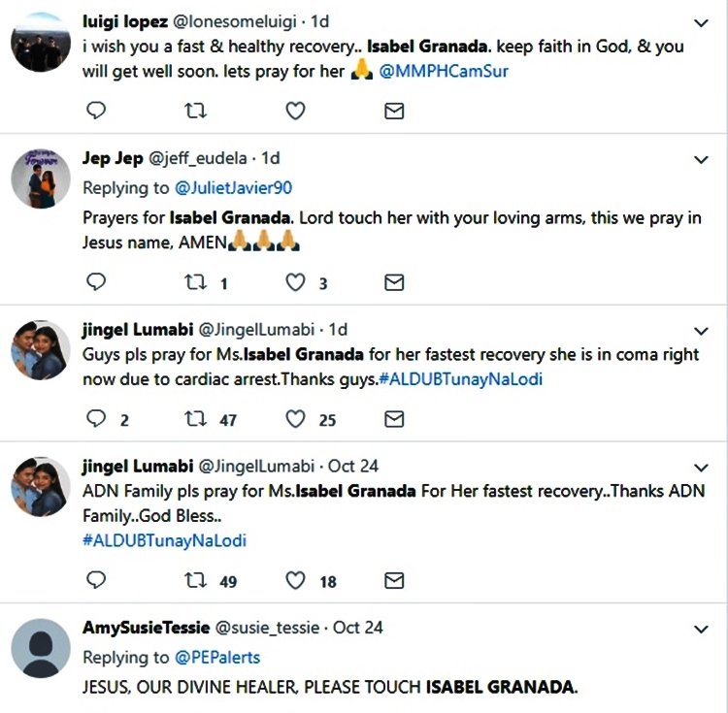
Task: Open tweet menu for AmySusieTessie's tweet
Action: pos(702,629)
